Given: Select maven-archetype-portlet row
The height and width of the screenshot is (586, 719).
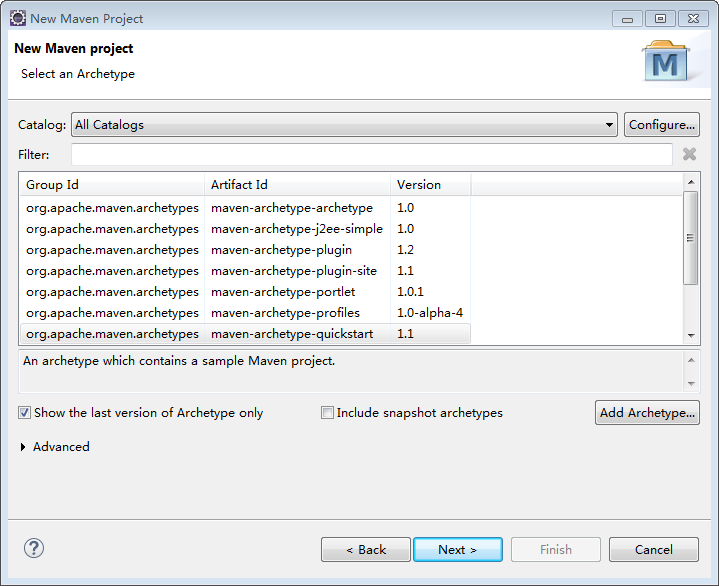Looking at the screenshot, I should [x=245, y=292].
